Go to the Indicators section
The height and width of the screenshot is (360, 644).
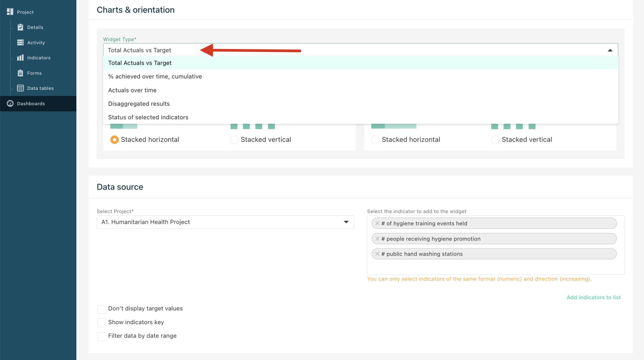click(38, 58)
